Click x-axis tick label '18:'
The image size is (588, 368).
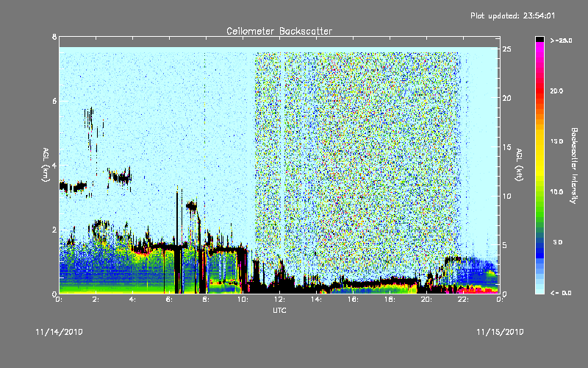(390, 300)
